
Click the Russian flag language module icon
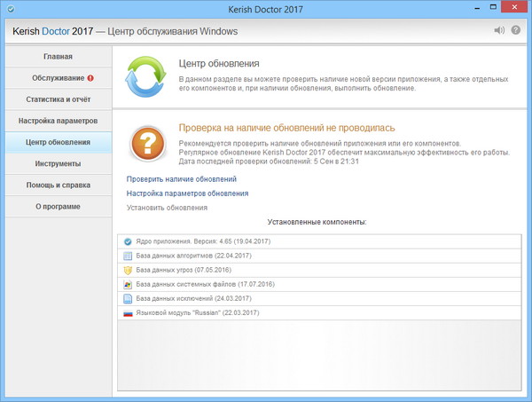point(128,313)
